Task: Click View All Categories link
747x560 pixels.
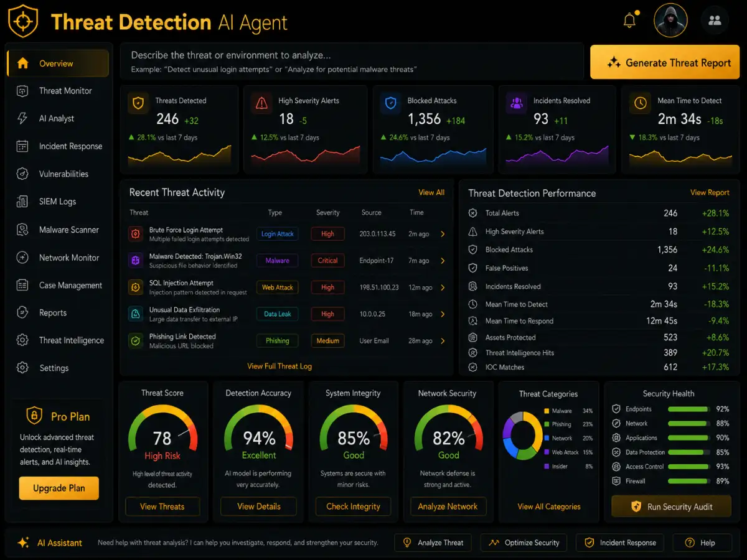Action: [549, 506]
